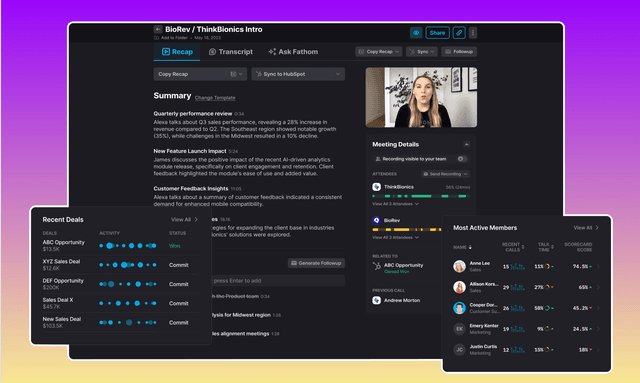Go back using the arrow beside BioRev title
The image size is (640, 383).
click(x=158, y=29)
